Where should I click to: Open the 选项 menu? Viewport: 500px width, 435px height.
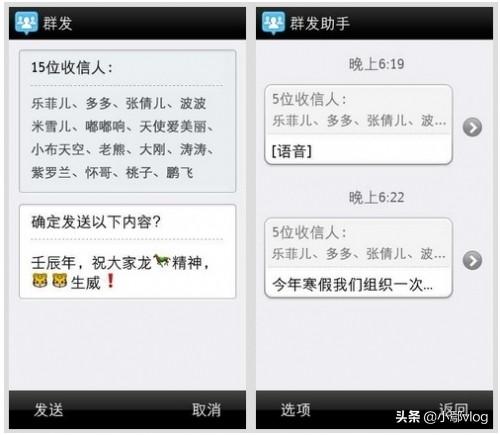click(296, 409)
